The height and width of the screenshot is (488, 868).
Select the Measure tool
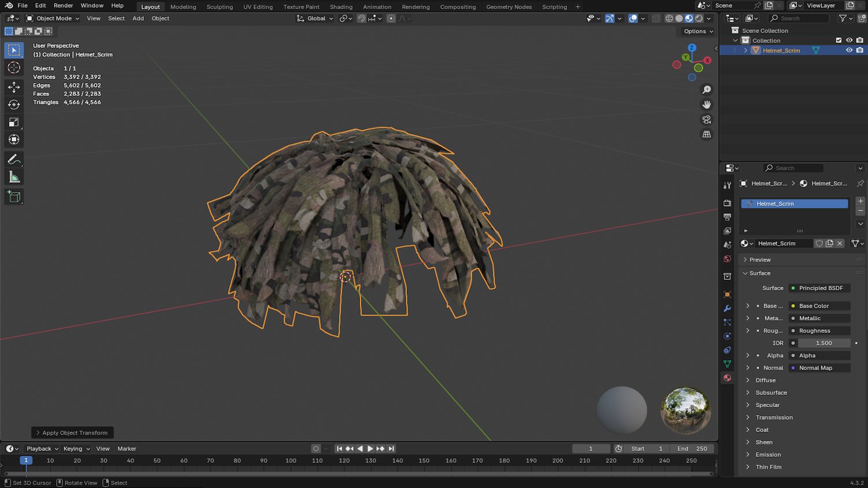(x=14, y=177)
